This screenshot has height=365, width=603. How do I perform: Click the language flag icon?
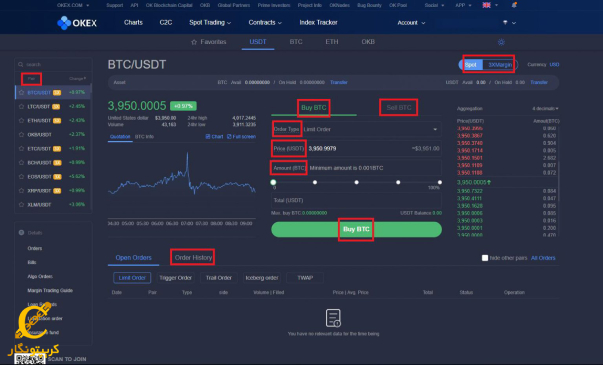click(486, 5)
